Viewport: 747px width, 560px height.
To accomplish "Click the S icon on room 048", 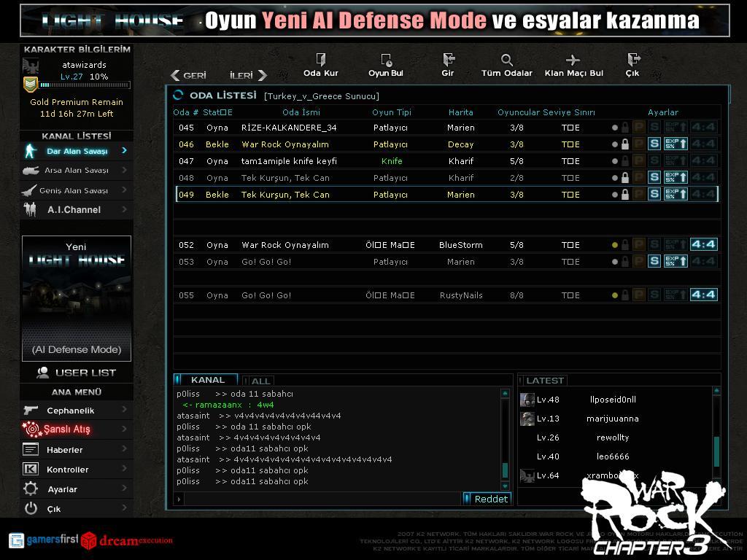I will click(x=654, y=177).
